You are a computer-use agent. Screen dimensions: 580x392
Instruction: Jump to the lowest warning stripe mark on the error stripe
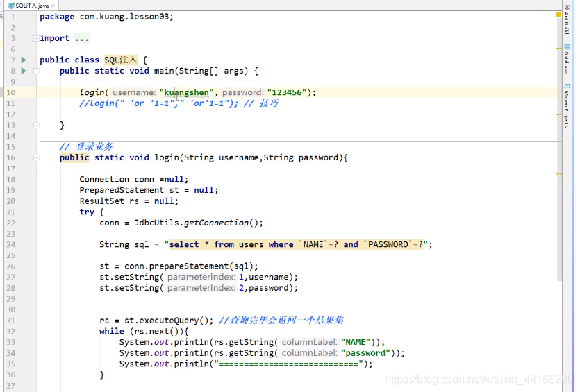[x=558, y=173]
